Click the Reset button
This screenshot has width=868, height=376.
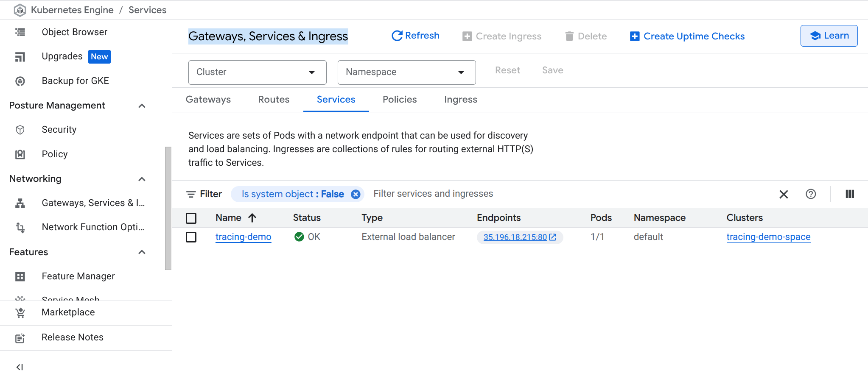[x=508, y=70]
